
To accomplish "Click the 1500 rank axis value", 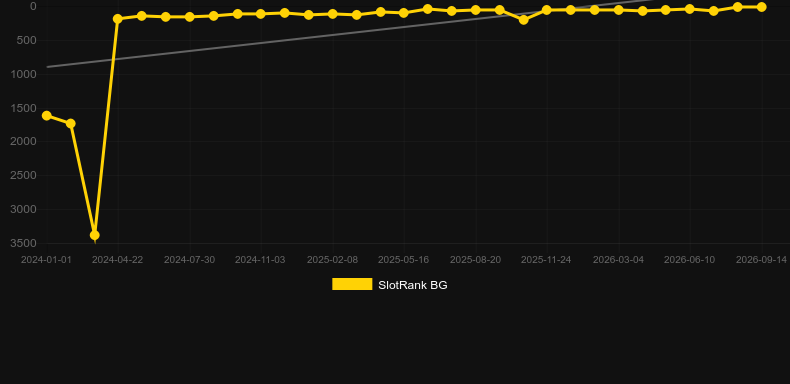I will (x=24, y=108).
